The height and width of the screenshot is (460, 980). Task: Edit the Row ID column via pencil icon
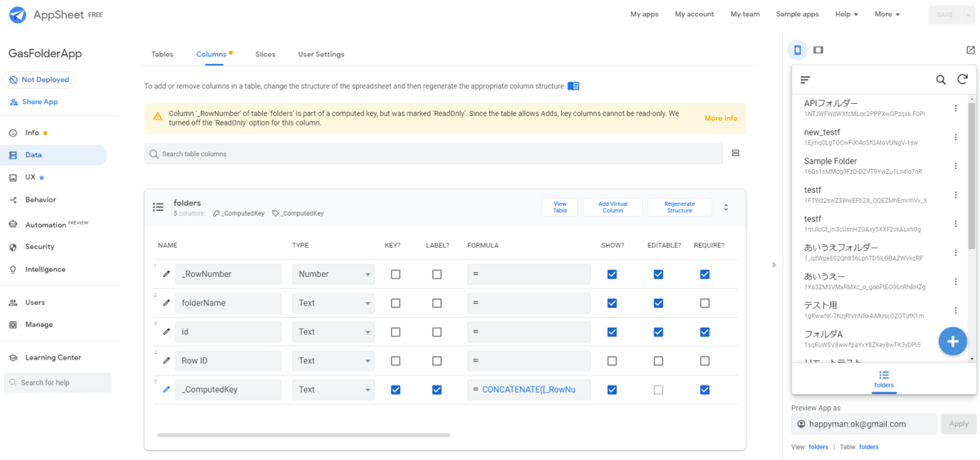tap(167, 360)
